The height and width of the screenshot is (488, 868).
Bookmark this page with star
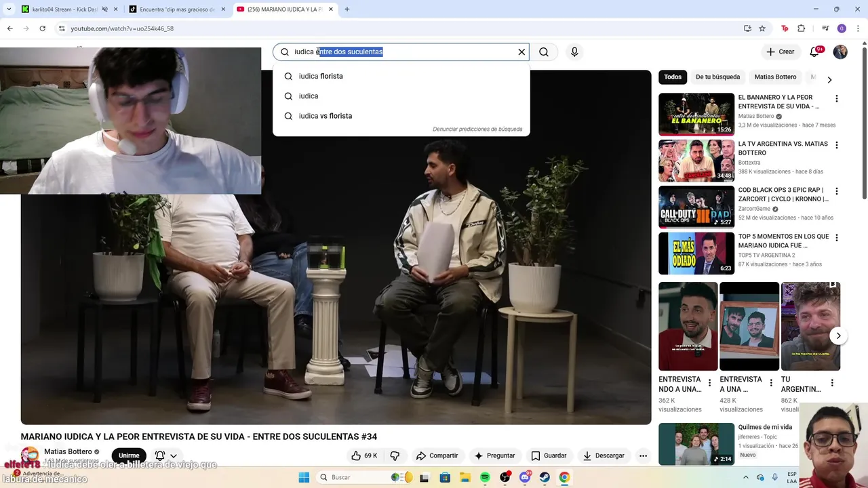coord(762,28)
